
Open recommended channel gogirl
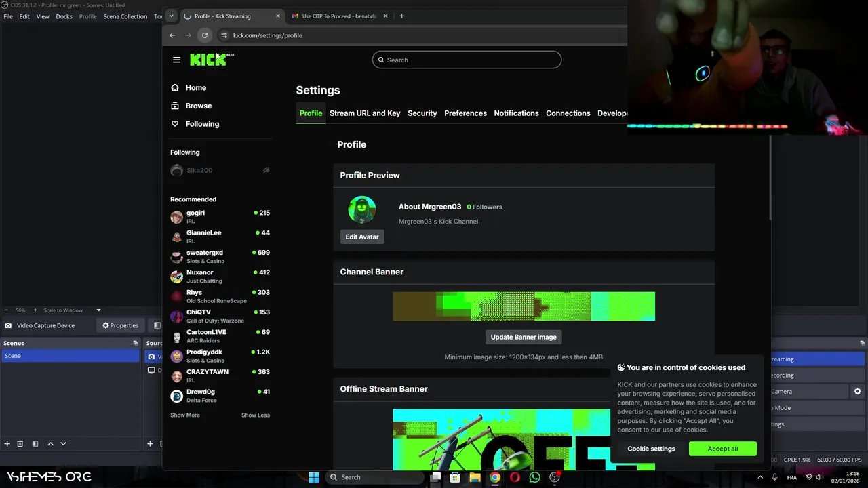[220, 217]
